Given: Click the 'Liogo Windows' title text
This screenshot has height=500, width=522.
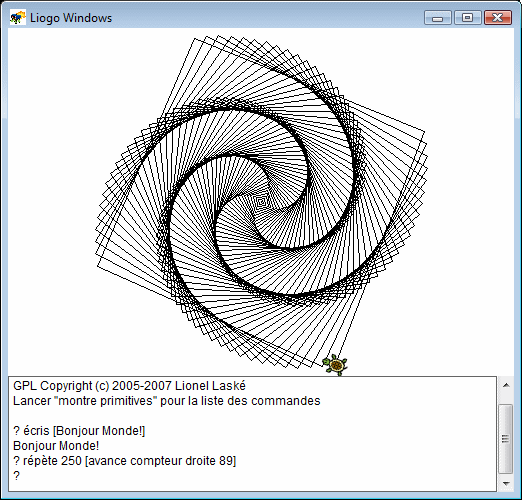Looking at the screenshot, I should tap(71, 18).
